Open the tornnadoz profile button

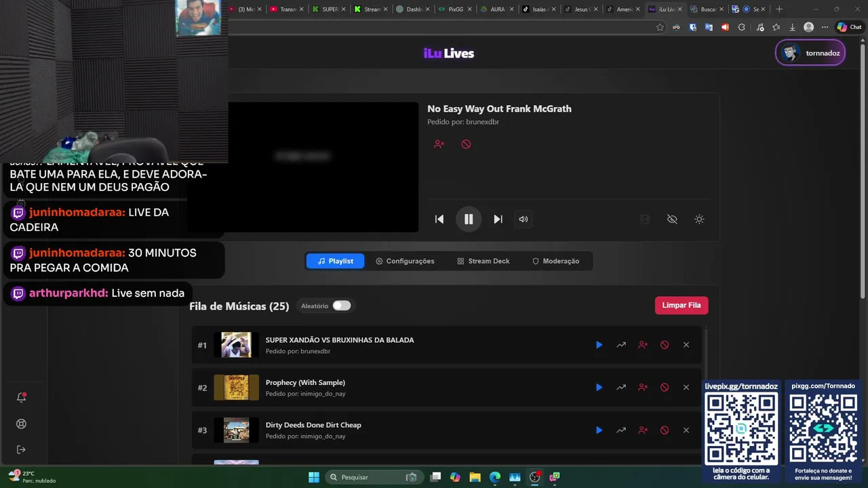click(x=810, y=53)
